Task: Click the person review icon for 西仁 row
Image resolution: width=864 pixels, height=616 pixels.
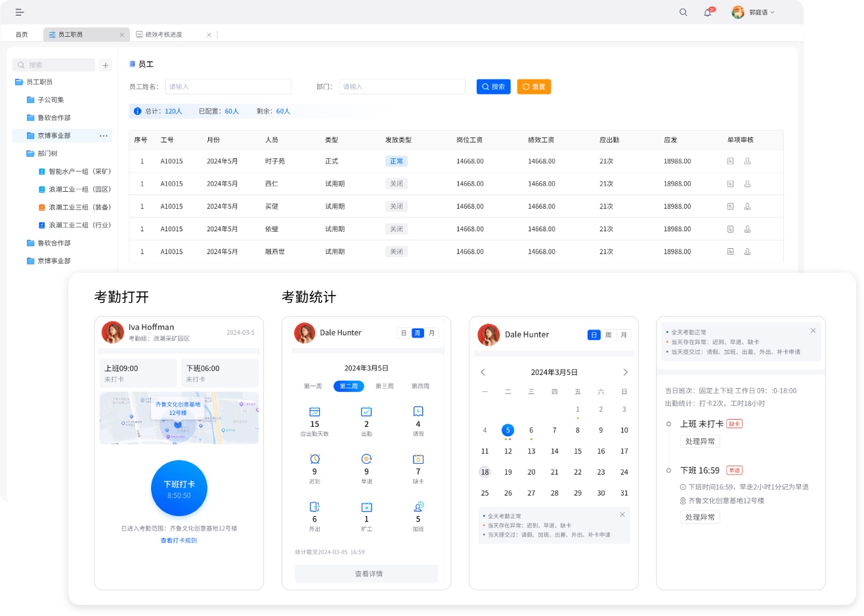Action: (747, 184)
